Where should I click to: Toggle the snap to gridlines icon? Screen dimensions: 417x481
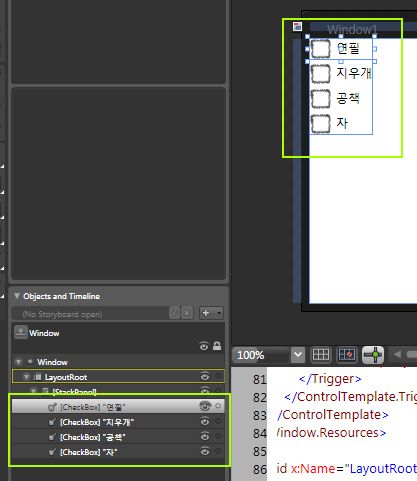pos(346,355)
